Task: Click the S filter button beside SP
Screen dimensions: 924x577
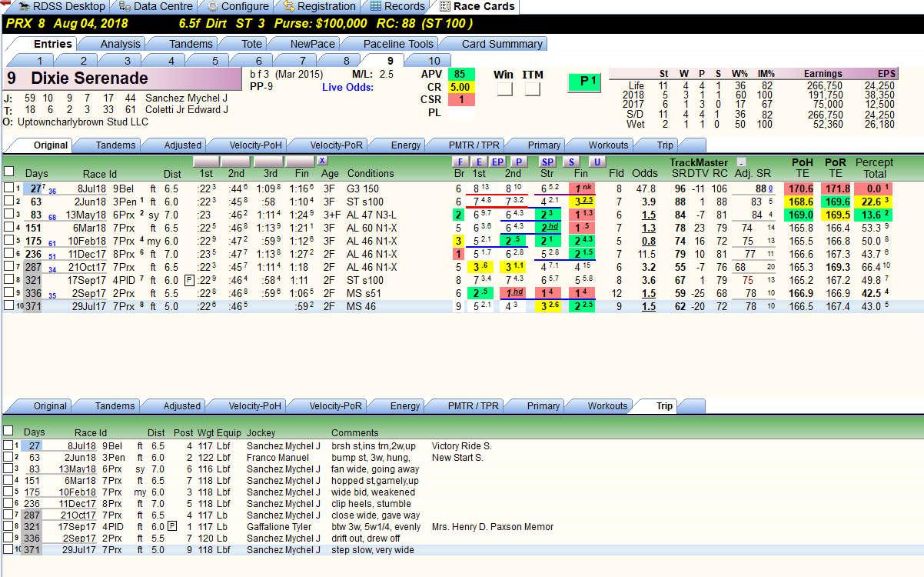Action: pyautogui.click(x=571, y=162)
